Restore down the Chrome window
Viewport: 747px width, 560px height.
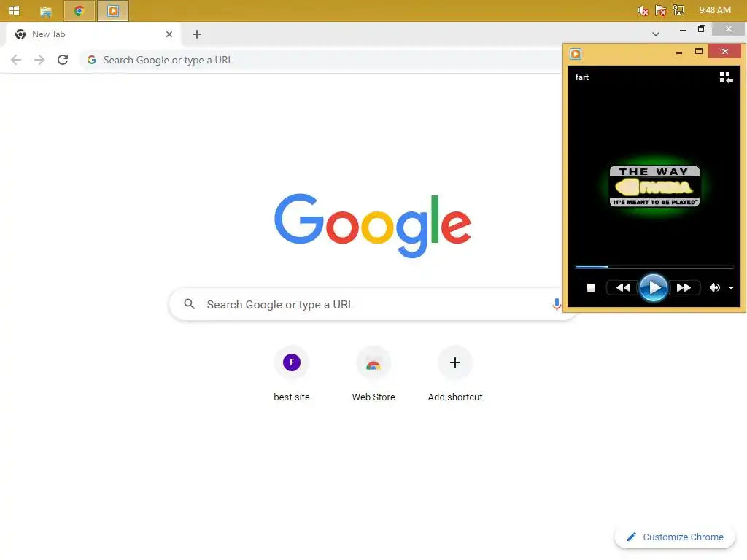click(x=701, y=29)
